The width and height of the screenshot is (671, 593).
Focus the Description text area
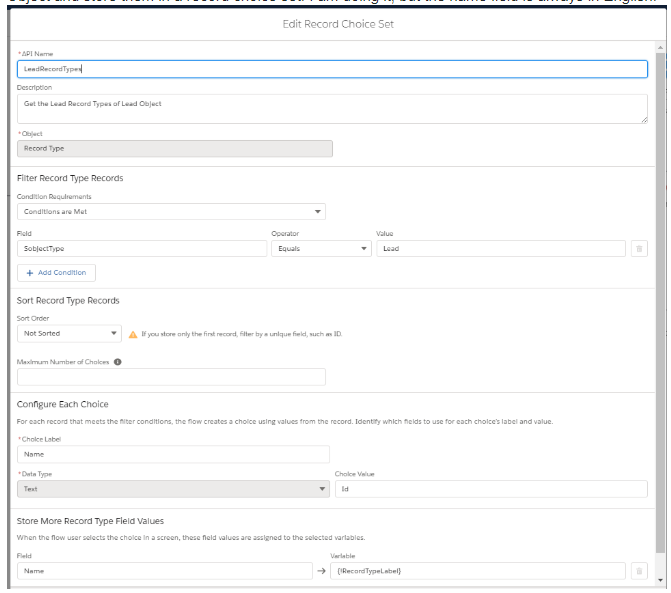(x=330, y=108)
